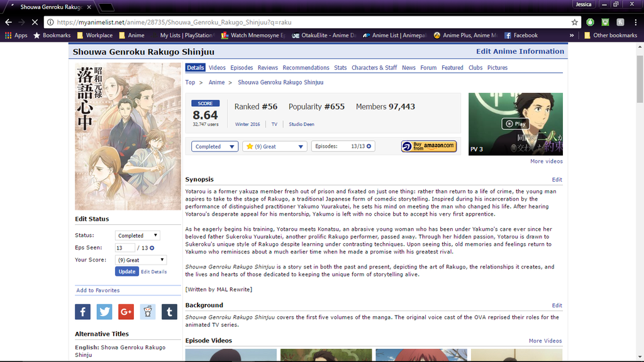
Task: Click the Winter 2016 season link
Action: click(247, 124)
